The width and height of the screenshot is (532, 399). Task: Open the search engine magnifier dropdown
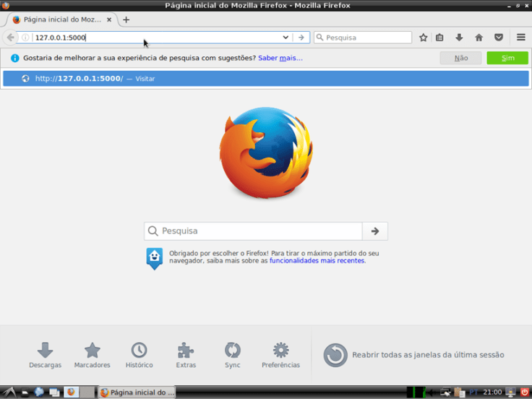click(319, 38)
